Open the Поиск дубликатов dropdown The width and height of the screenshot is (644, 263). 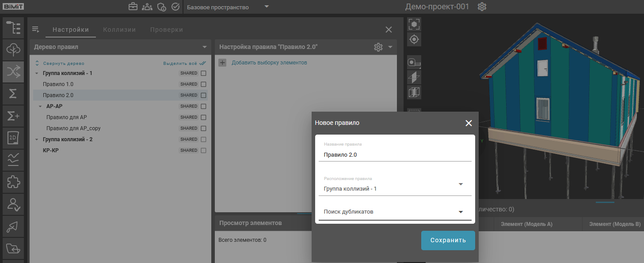[460, 212]
